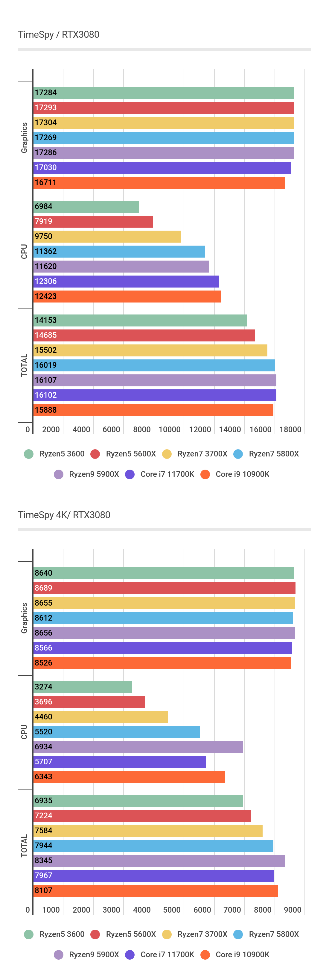This screenshot has width=329, height=980.
Task: Click the indigo graphics bar showing 17030
Action: (162, 167)
